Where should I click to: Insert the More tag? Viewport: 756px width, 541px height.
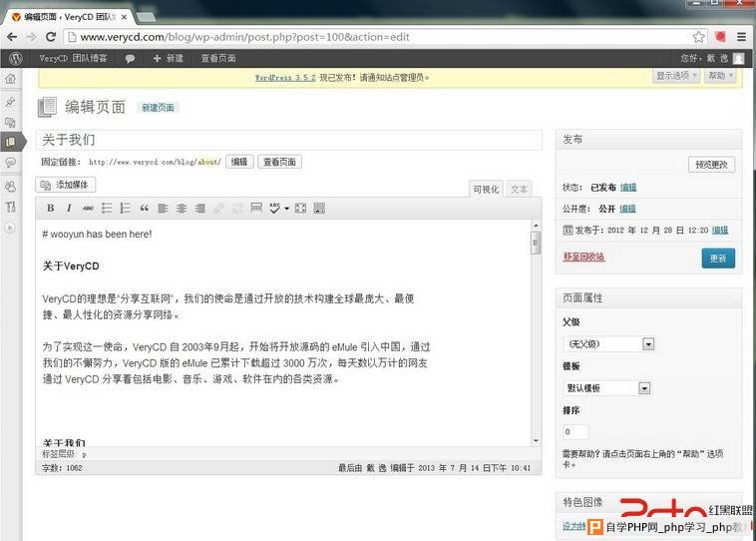point(256,208)
